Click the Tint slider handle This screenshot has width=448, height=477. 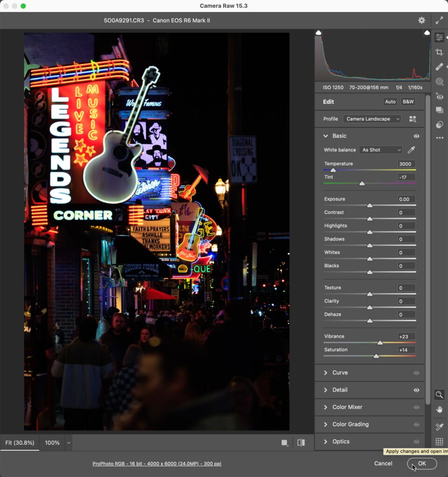click(x=362, y=184)
